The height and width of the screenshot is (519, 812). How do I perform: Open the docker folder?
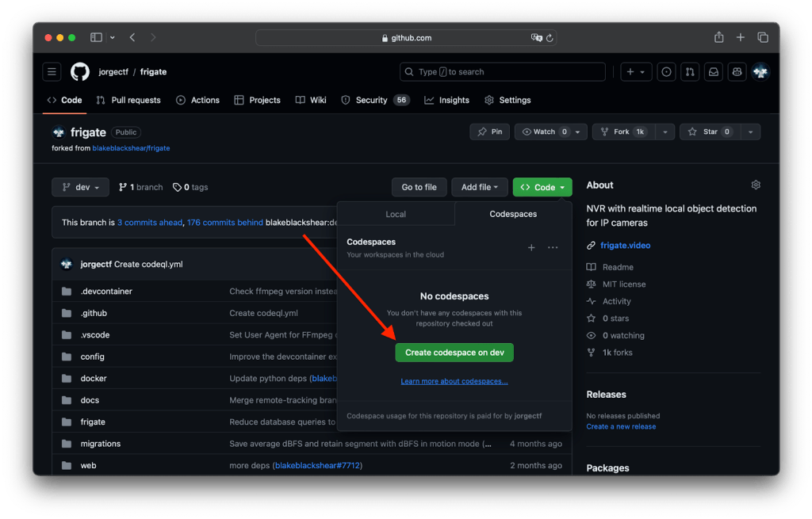[x=94, y=378]
